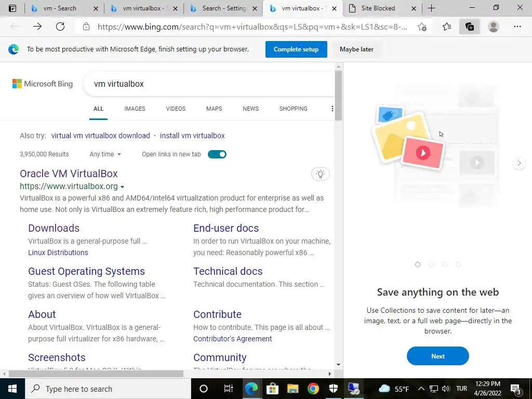Click the lightbulb insight icon
Image resolution: width=532 pixels, height=399 pixels.
click(320, 174)
